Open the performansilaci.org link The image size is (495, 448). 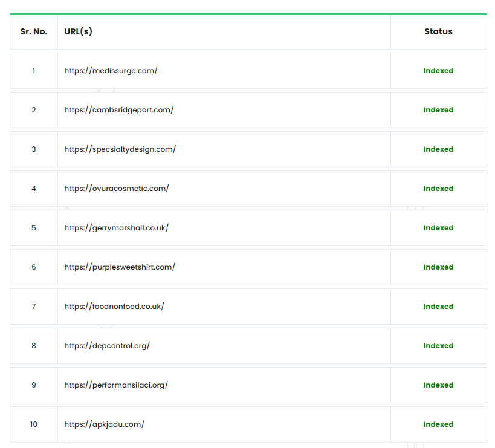tap(116, 385)
